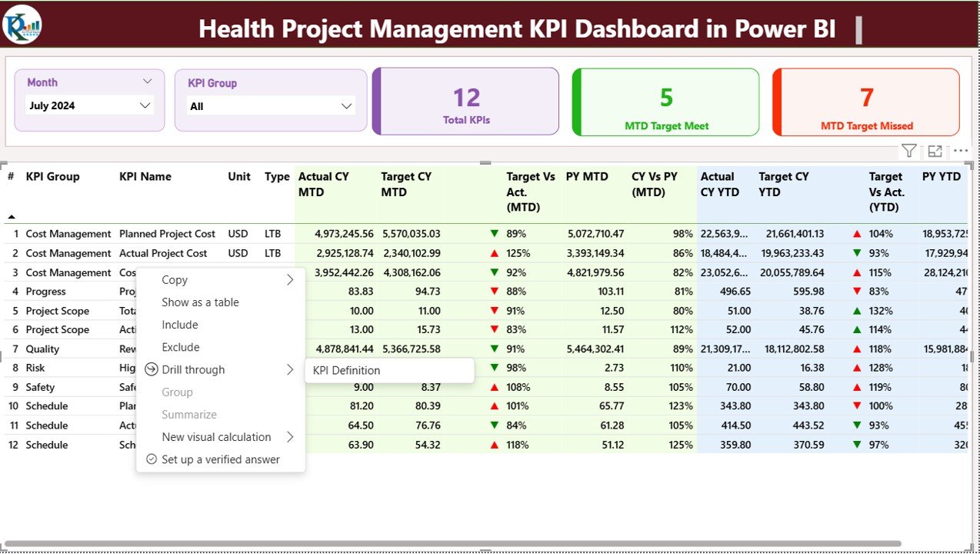Viewport: 980px width, 554px height.
Task: Collapse the Month slicer header chevron
Action: pyautogui.click(x=147, y=82)
